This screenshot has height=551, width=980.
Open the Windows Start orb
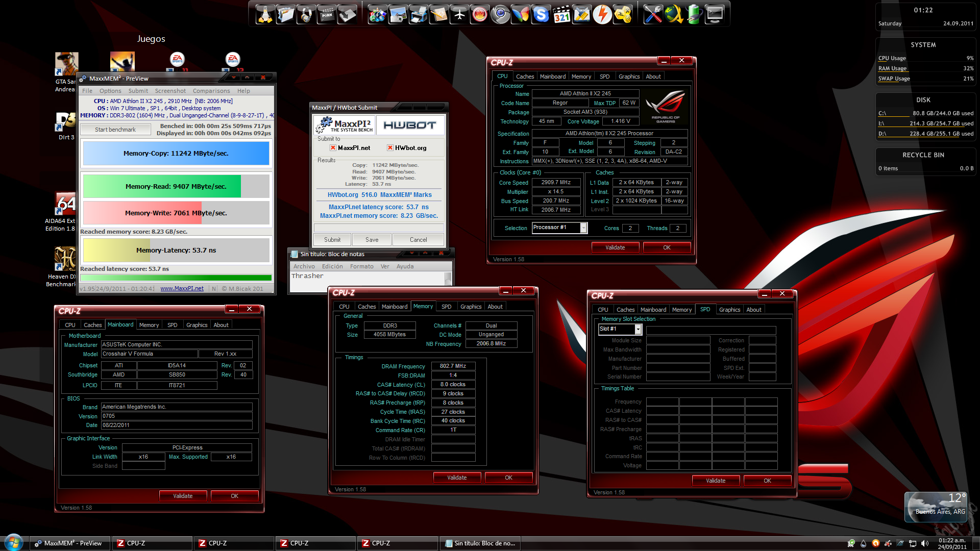14,542
